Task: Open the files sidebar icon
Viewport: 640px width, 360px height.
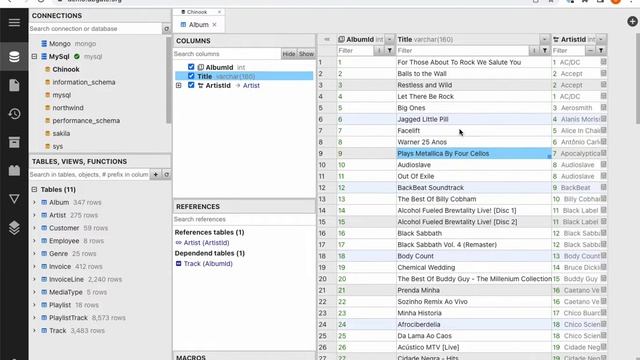Action: point(14,85)
